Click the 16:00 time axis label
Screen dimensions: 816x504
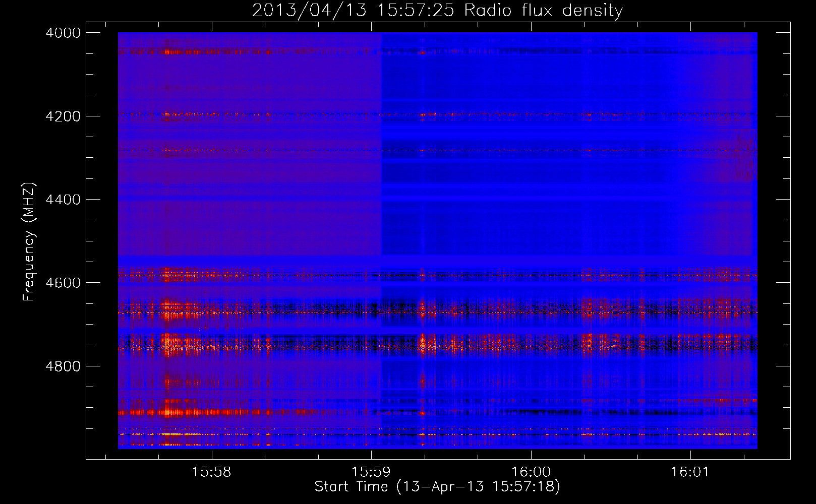point(531,472)
